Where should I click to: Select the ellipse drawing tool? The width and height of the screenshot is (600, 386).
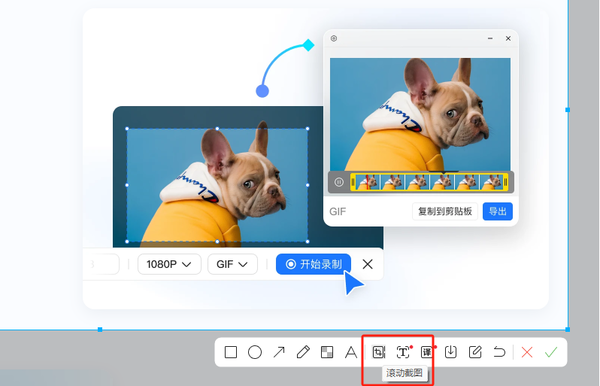[255, 352]
